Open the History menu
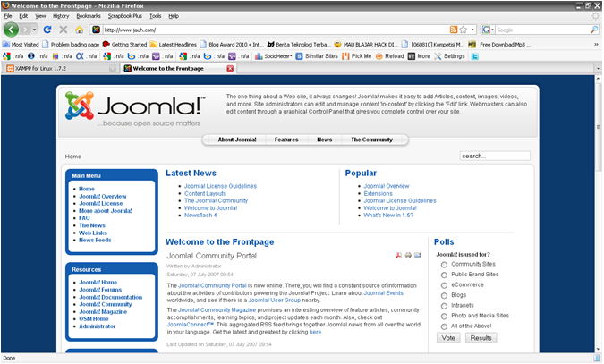Viewport: 604px width, 364px height. [61, 16]
